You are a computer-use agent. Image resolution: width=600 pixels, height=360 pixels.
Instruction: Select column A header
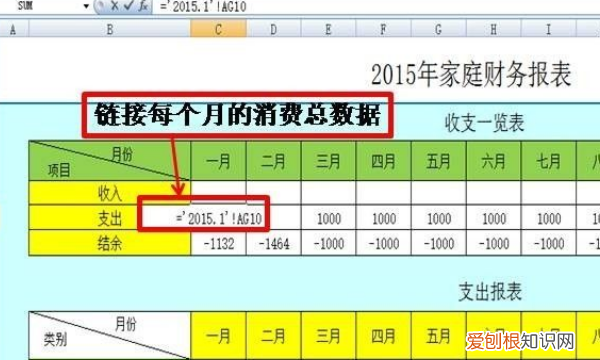pos(13,29)
